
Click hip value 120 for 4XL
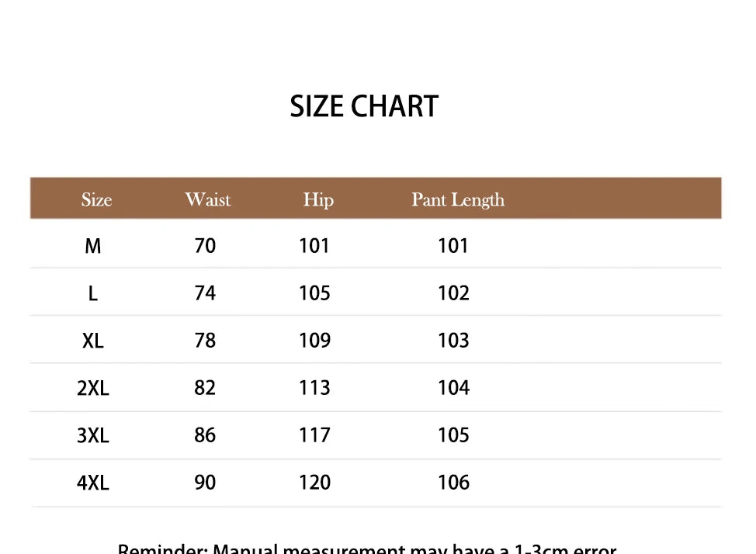[314, 483]
